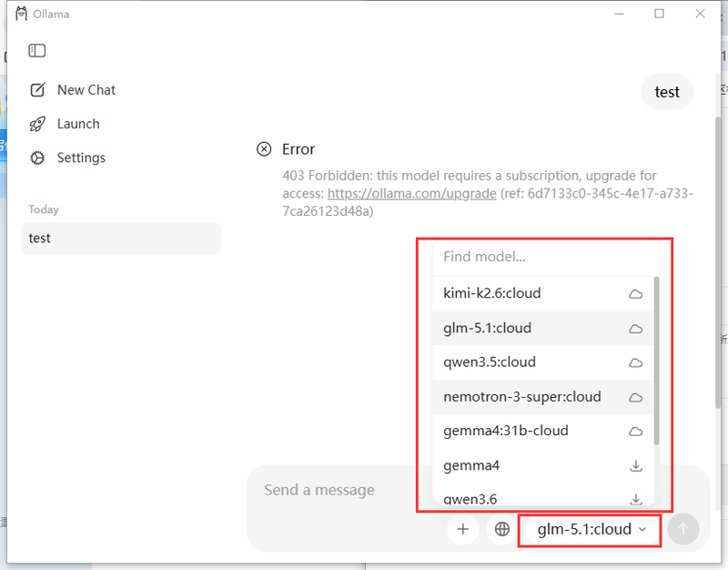Maximize the Ollama window
Screen dimensions: 728x570
click(x=659, y=14)
